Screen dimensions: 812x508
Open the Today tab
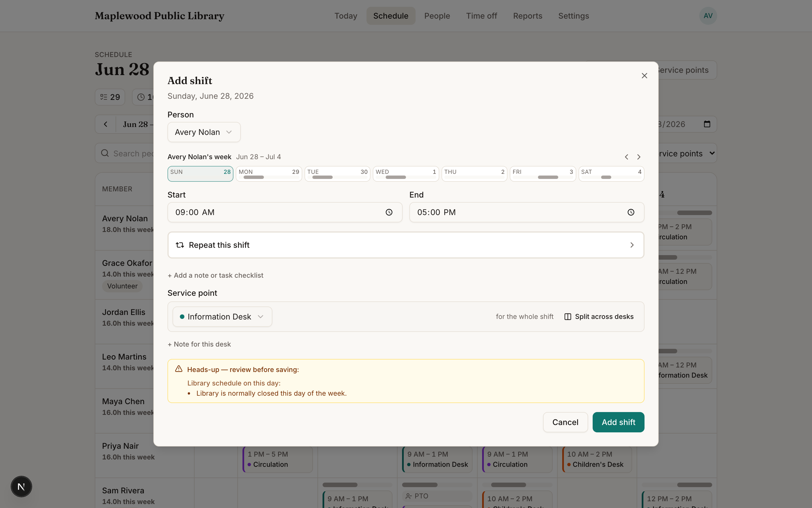click(x=346, y=16)
